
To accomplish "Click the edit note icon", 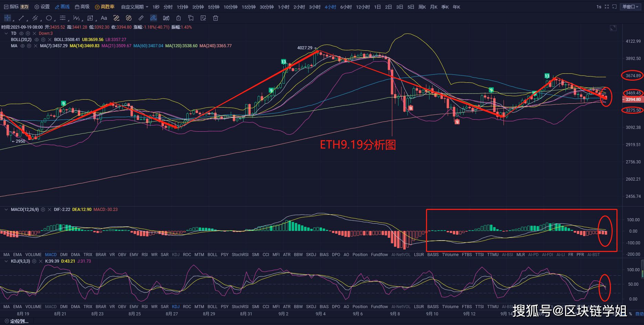I will [x=203, y=18].
